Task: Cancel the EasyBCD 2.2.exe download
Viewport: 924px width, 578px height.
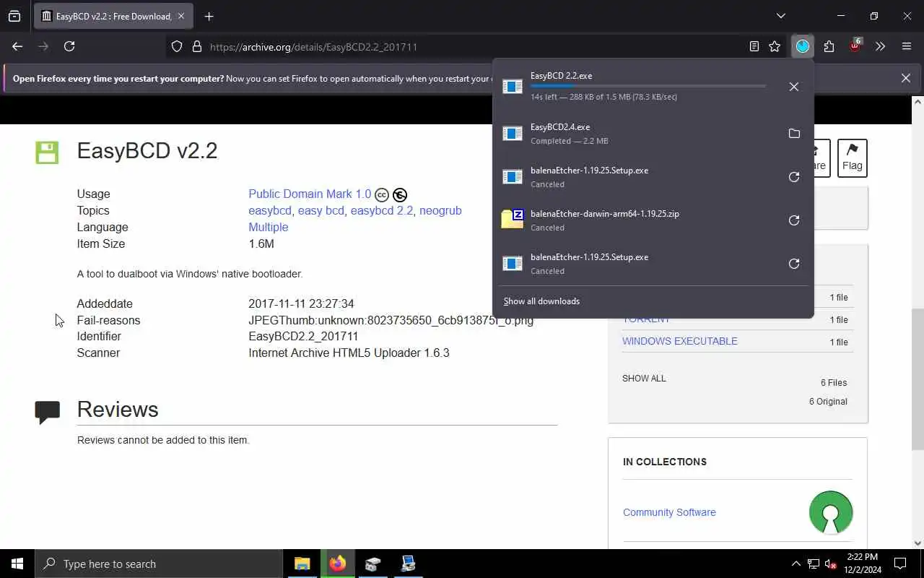Action: pyautogui.click(x=793, y=87)
